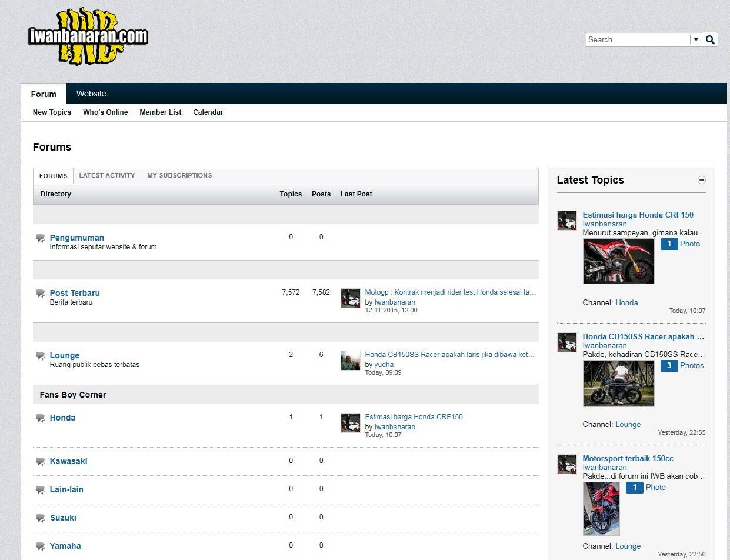Open user yudha's profile link
Viewport: 730px width, 560px height.
pyautogui.click(x=384, y=365)
